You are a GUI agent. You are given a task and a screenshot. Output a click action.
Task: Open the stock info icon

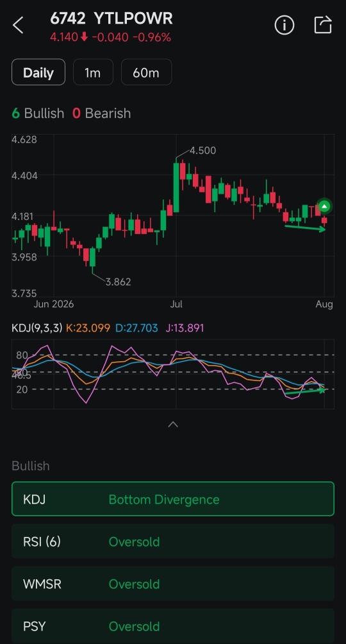click(x=284, y=25)
